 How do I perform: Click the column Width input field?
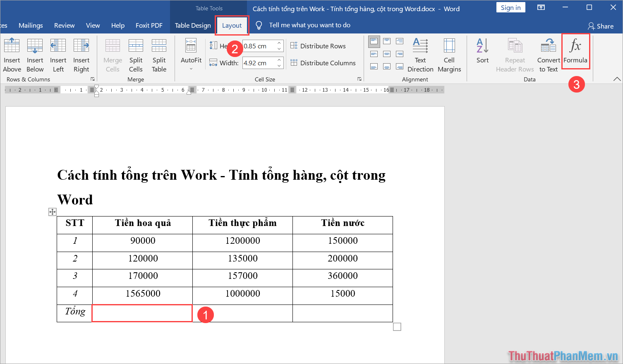coord(259,63)
